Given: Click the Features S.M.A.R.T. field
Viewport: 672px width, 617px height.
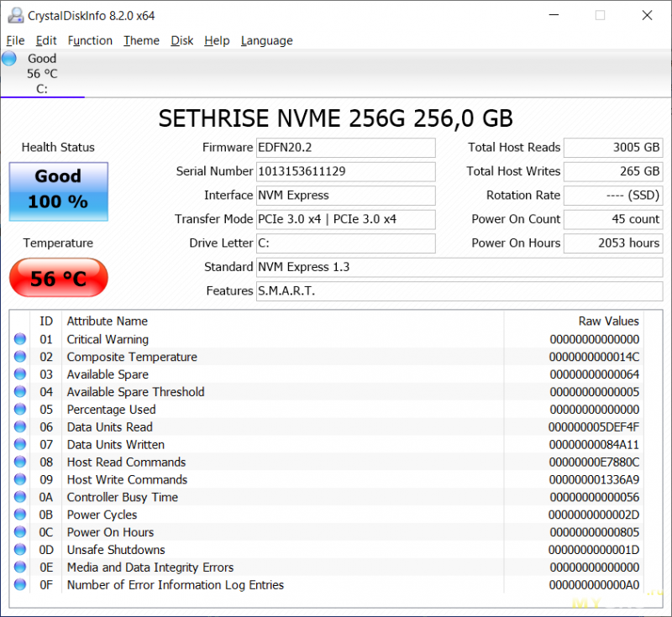Looking at the screenshot, I should point(459,291).
